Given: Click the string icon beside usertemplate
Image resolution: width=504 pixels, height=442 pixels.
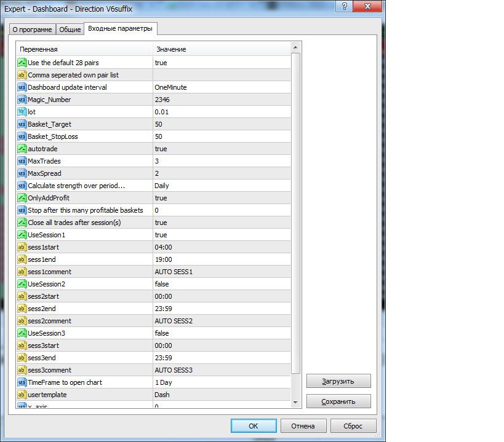Looking at the screenshot, I should [22, 395].
